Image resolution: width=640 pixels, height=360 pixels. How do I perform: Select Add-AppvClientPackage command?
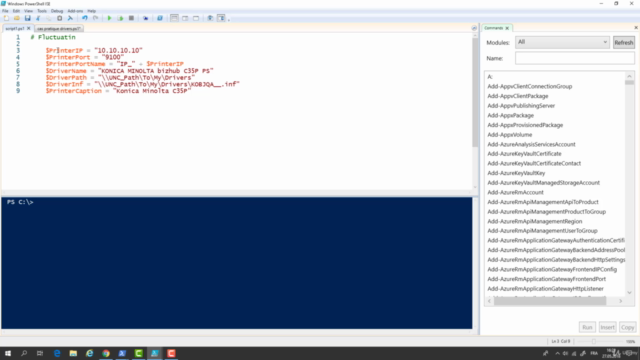click(x=518, y=96)
